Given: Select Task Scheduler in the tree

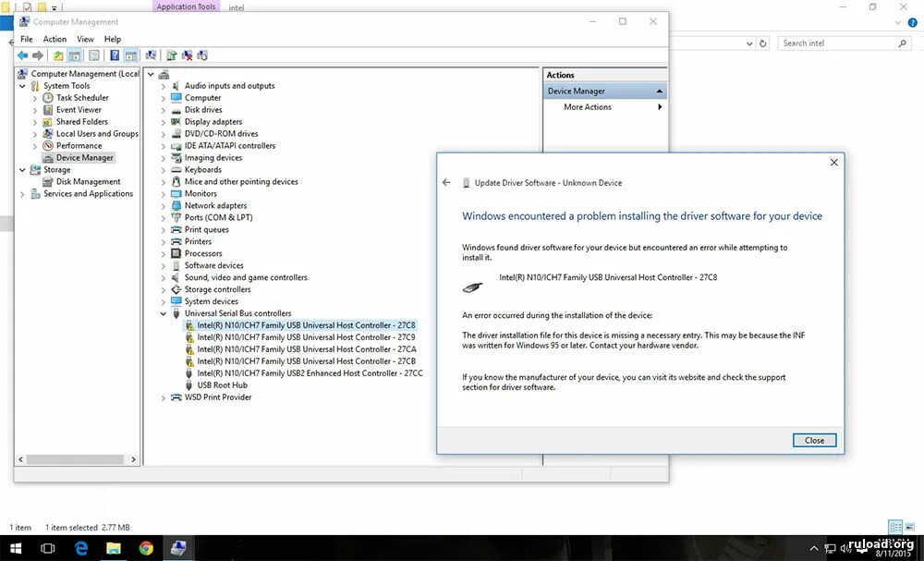Looking at the screenshot, I should [x=82, y=98].
